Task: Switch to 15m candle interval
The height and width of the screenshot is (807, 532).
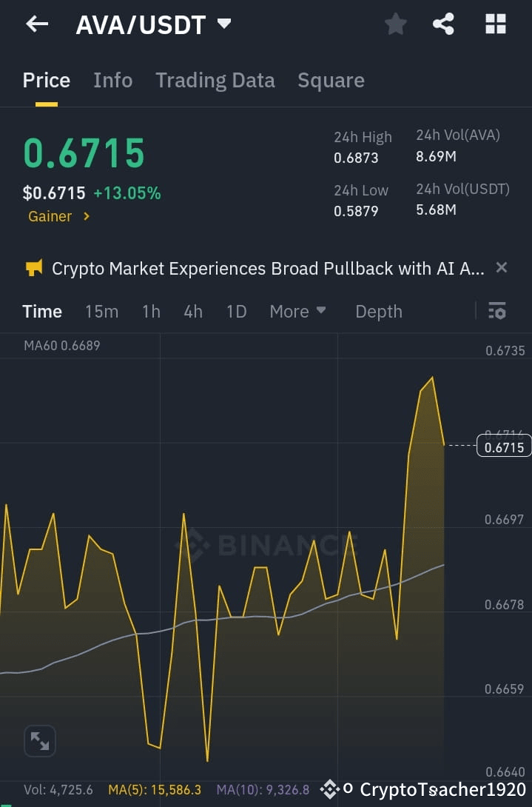Action: click(101, 311)
